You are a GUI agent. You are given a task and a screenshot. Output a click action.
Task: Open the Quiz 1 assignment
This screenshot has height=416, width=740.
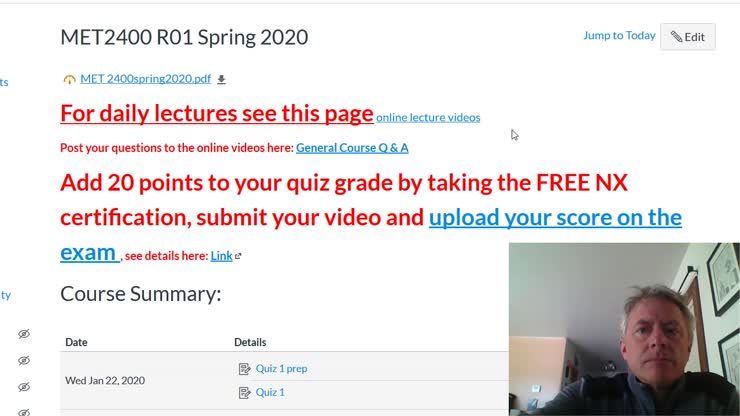coord(270,393)
